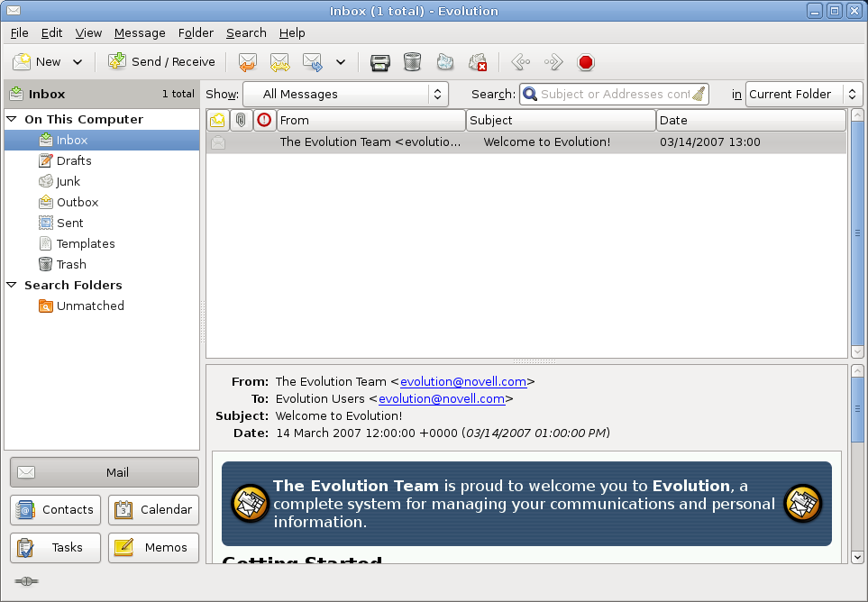Screen dimensions: 868x602
Task: Click the Delete trash can toolbar icon
Action: pyautogui.click(x=413, y=62)
